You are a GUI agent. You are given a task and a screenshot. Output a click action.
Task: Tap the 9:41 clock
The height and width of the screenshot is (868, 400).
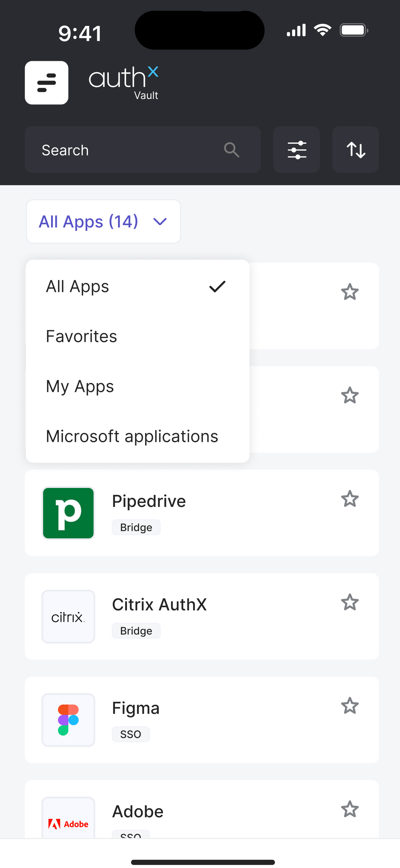tap(80, 33)
